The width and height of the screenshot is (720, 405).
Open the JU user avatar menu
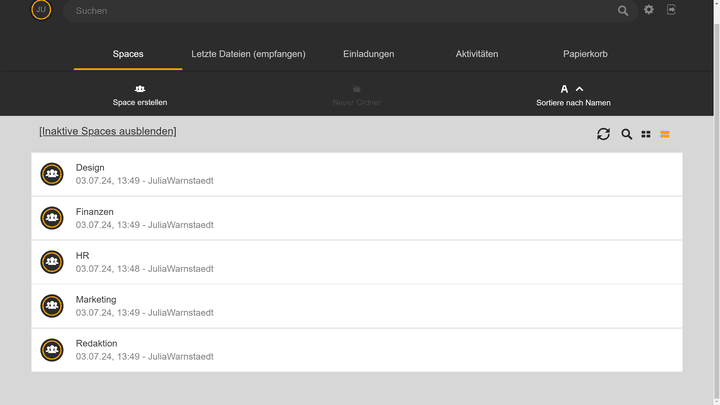click(x=41, y=10)
